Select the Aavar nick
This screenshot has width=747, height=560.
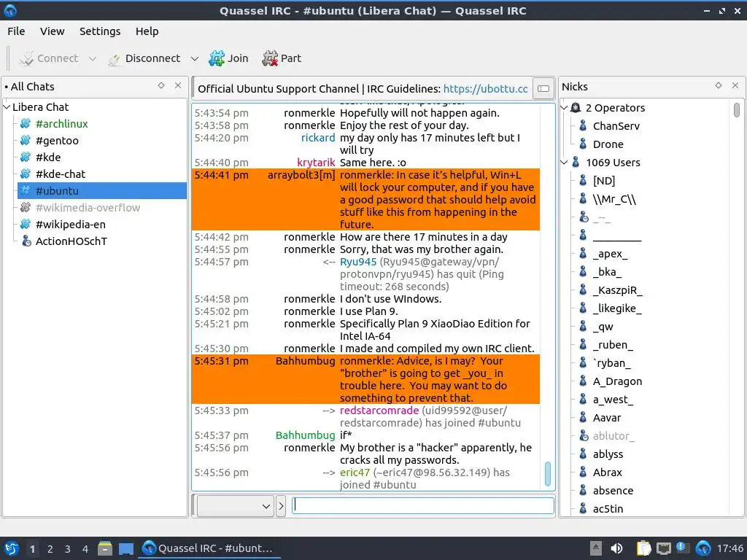coord(606,418)
